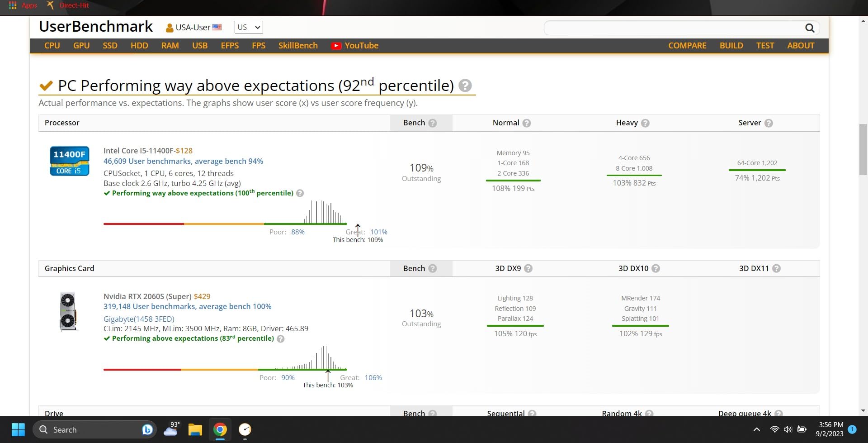This screenshot has width=868, height=443.
Task: Click the processor Poor 88% link
Action: (298, 232)
